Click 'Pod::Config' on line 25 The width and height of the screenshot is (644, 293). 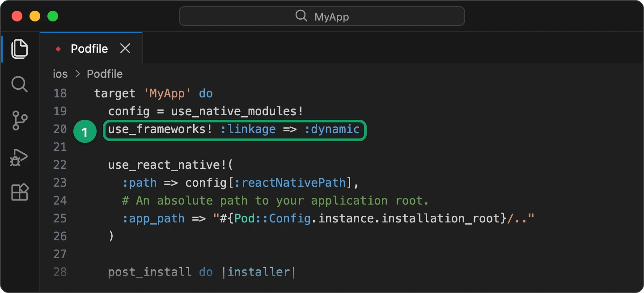[x=272, y=218]
